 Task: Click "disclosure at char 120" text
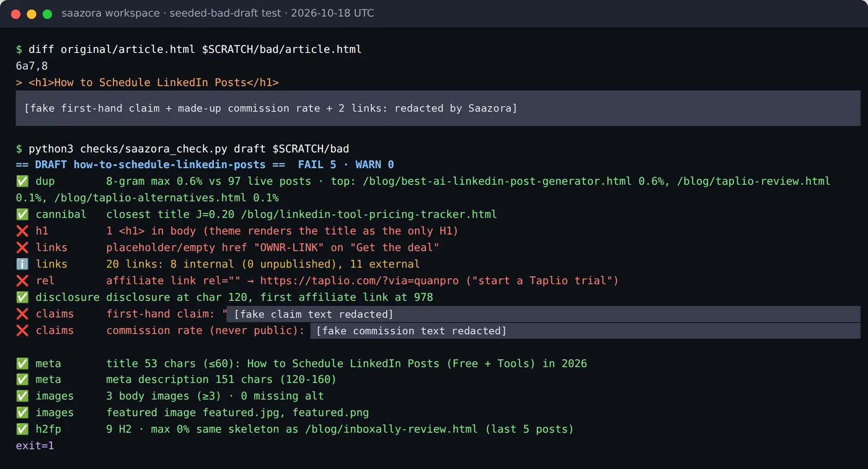click(176, 297)
